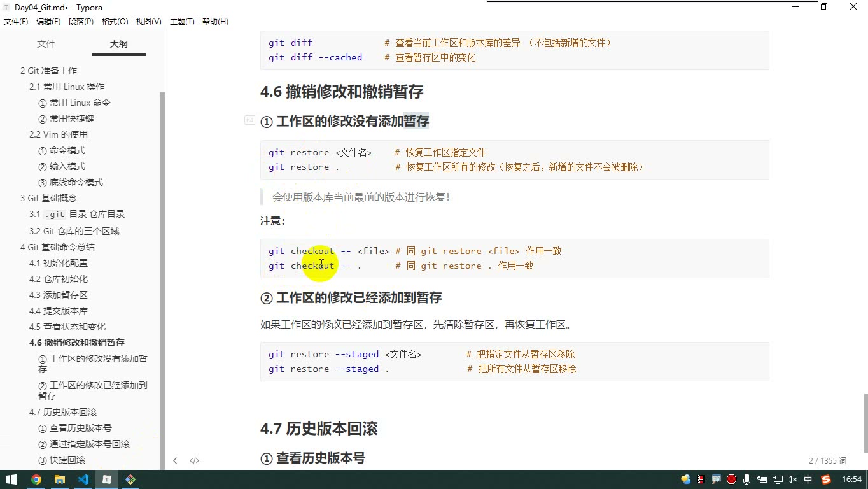868x489 pixels.
Task: Launch Chrome from the taskbar
Action: pos(36,479)
